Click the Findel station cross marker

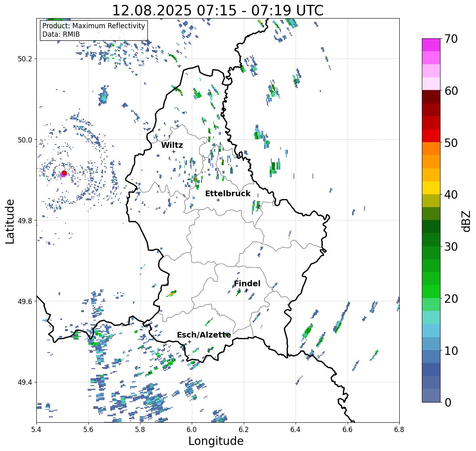point(247,290)
